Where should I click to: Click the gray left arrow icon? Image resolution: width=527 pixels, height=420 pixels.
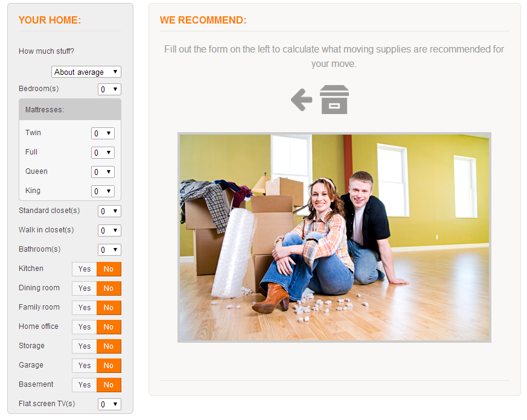pyautogui.click(x=301, y=100)
